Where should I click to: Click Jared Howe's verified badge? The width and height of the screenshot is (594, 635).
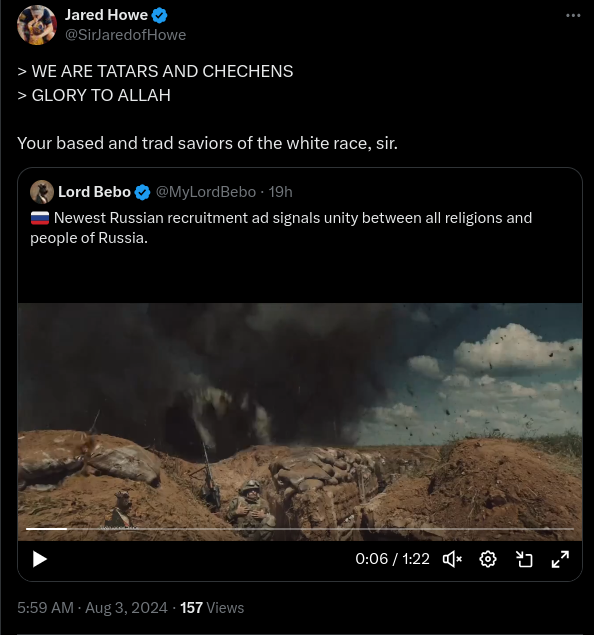pyautogui.click(x=160, y=15)
